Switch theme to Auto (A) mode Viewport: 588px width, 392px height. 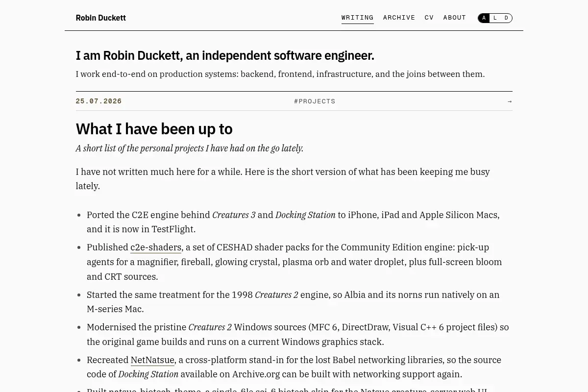coord(484,18)
